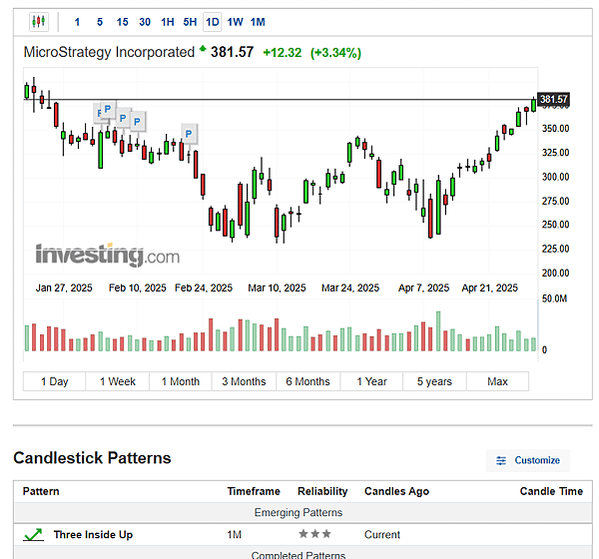Show the 6 Months range

(x=308, y=381)
